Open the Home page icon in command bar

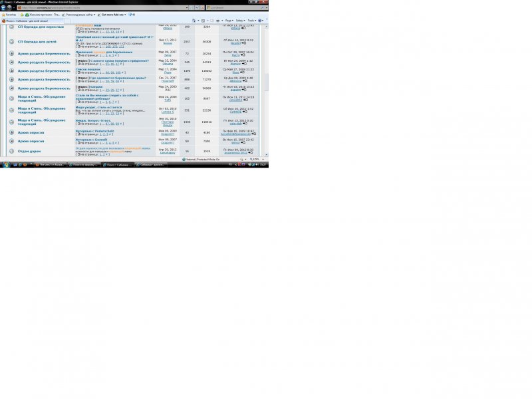coord(194,21)
